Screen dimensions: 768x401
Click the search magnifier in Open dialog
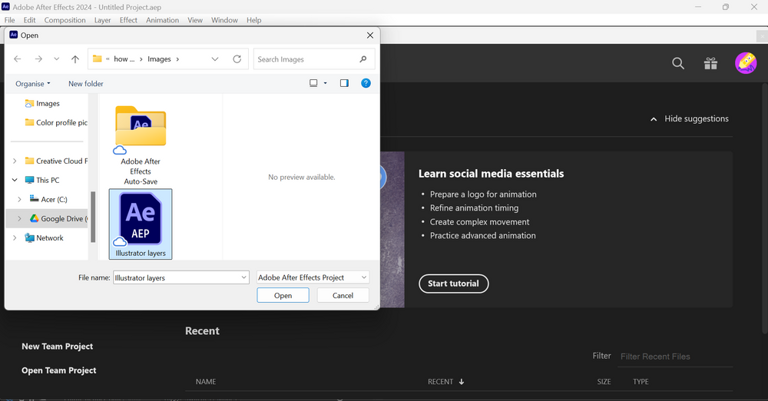[363, 59]
